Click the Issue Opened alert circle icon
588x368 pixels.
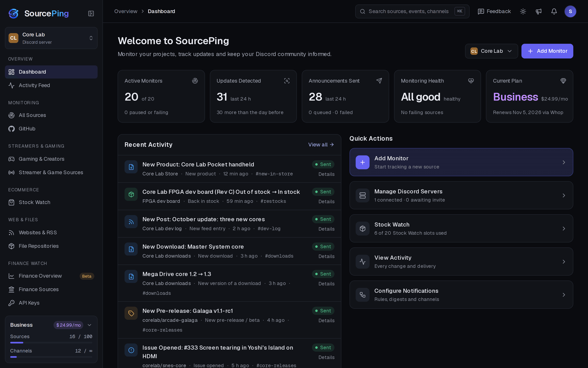click(131, 350)
